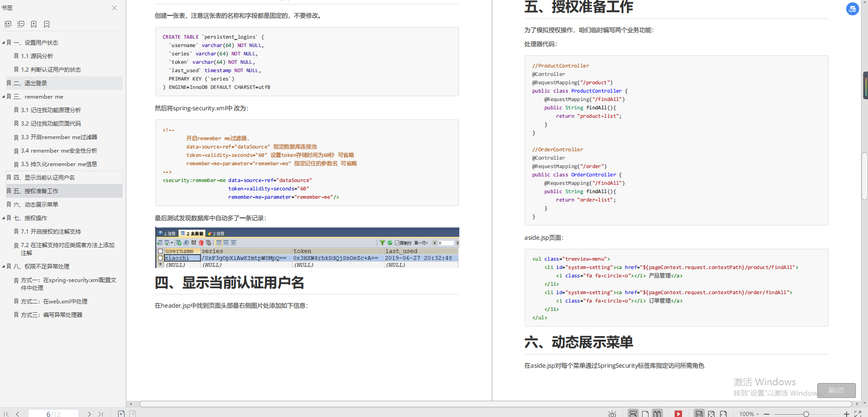Open the 100% zoom level dropdown
This screenshot has height=417, width=868.
click(x=749, y=414)
